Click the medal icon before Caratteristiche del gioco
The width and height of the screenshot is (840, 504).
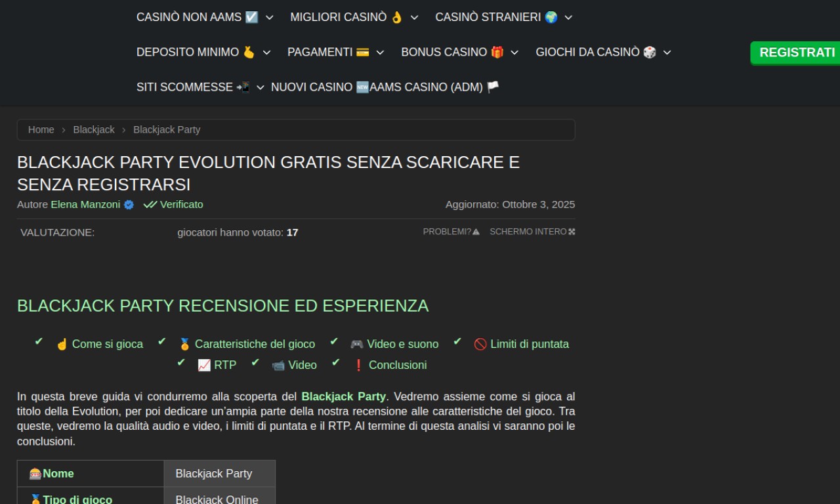(x=185, y=345)
